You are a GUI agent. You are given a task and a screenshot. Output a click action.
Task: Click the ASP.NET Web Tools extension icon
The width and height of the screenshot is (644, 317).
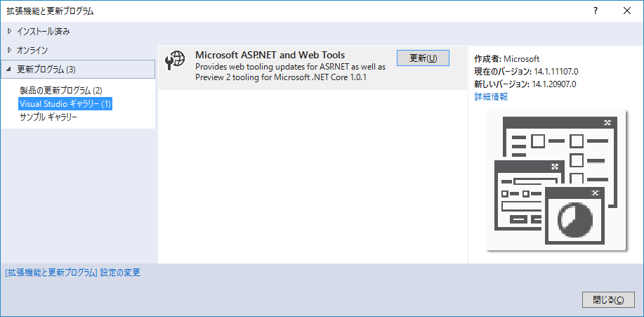[174, 59]
